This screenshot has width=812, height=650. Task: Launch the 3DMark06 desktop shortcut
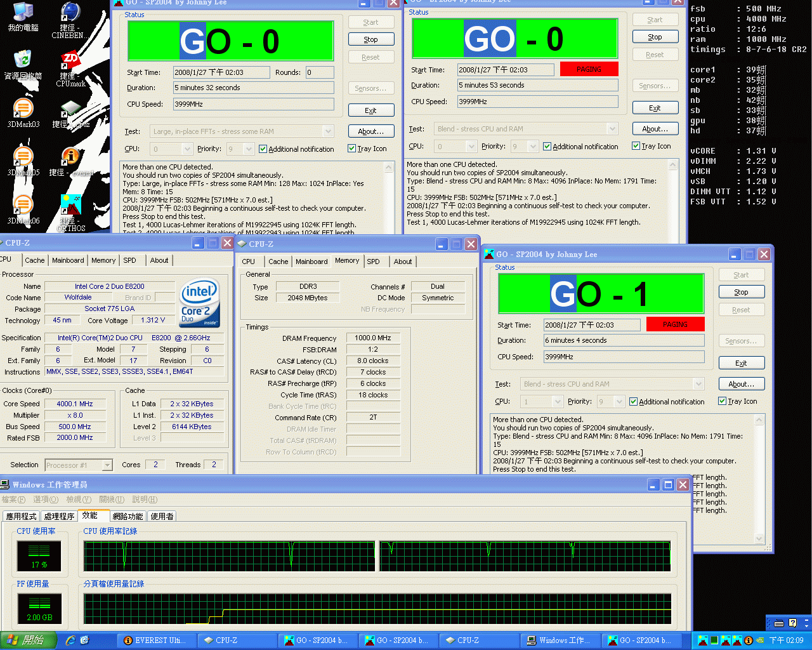tap(23, 210)
